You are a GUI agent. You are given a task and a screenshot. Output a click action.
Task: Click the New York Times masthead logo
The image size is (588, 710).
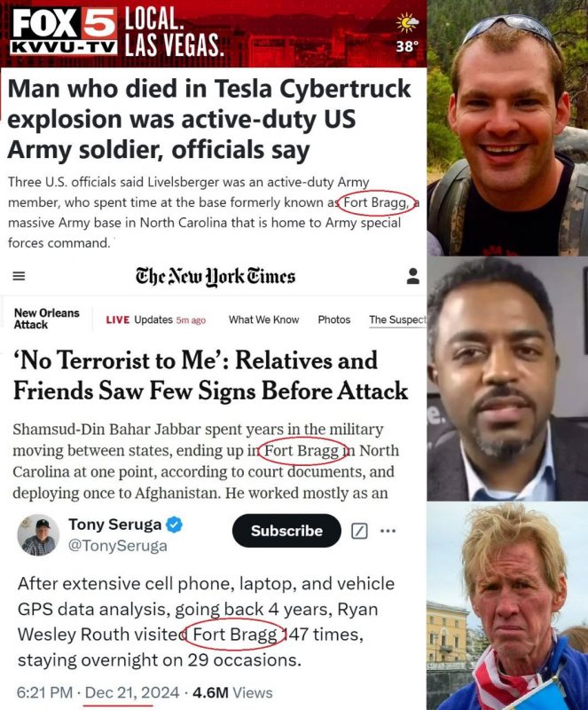(215, 276)
